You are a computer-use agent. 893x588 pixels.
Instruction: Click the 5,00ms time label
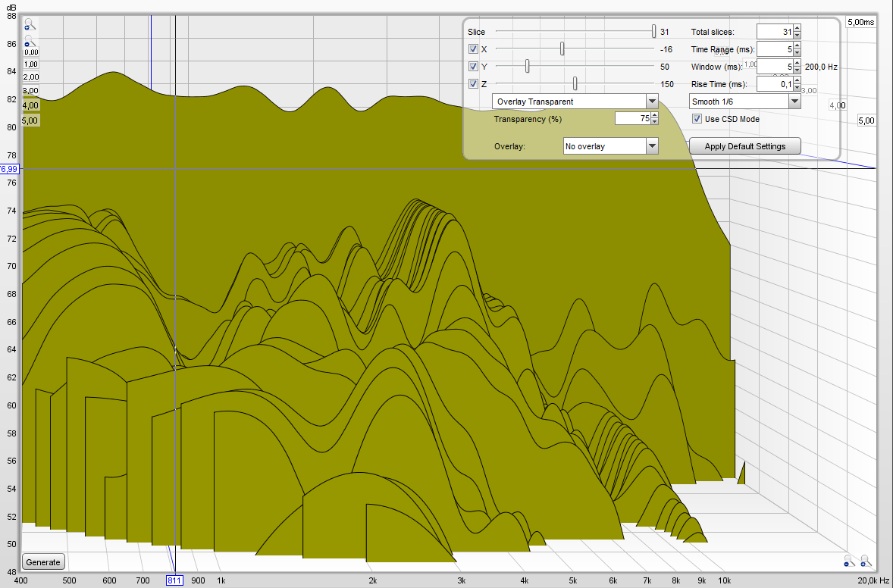tap(861, 22)
